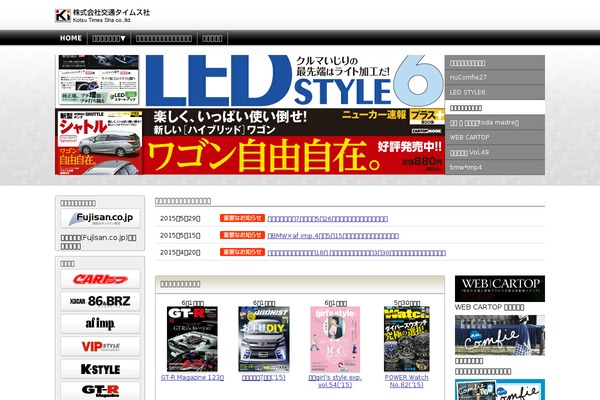This screenshot has width=600, height=400.
Task: Click the GT-R Magazine cover image
Action: 192,339
